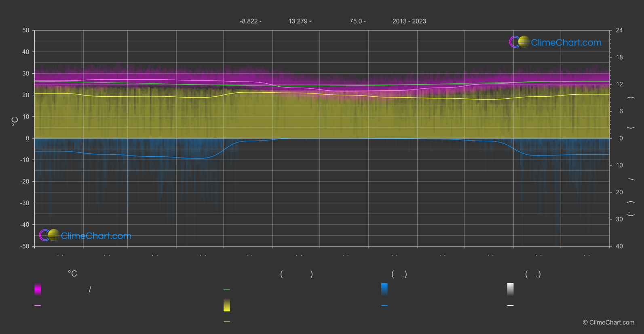Click the yellow gradient legend swatch
This screenshot has height=334, width=644.
227,305
